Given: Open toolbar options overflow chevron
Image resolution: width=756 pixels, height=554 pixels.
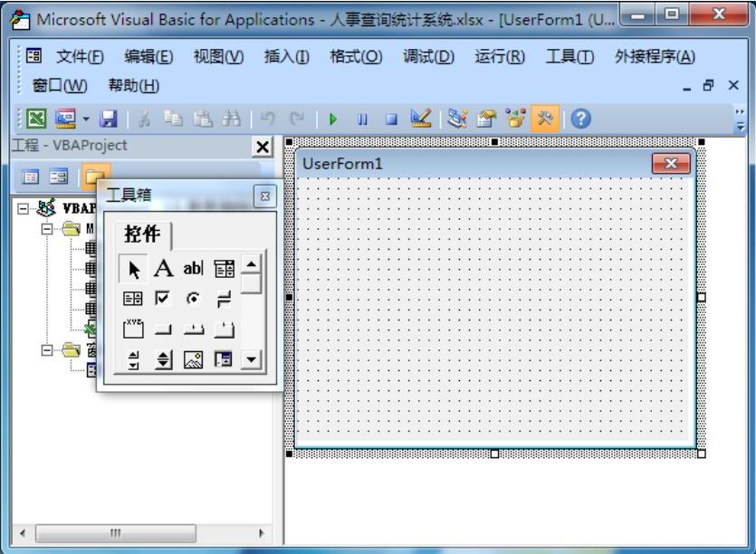Looking at the screenshot, I should click(x=740, y=119).
